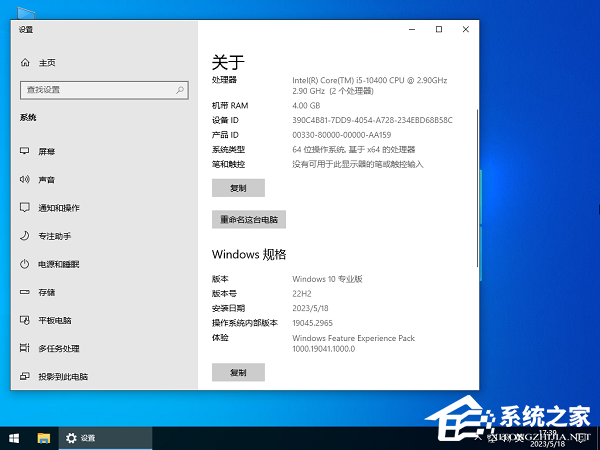Open 投影到此电脑 projecting icon
The width and height of the screenshot is (600, 450).
point(25,376)
